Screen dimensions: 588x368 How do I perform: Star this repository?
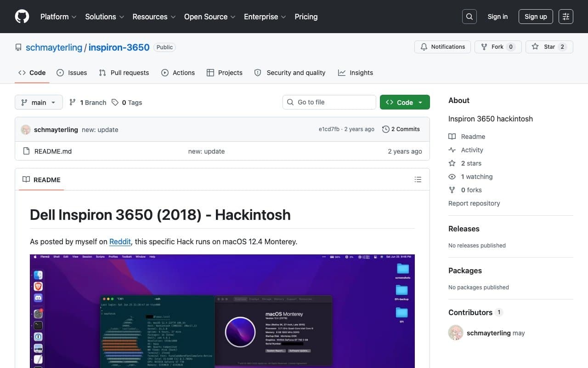pos(549,47)
